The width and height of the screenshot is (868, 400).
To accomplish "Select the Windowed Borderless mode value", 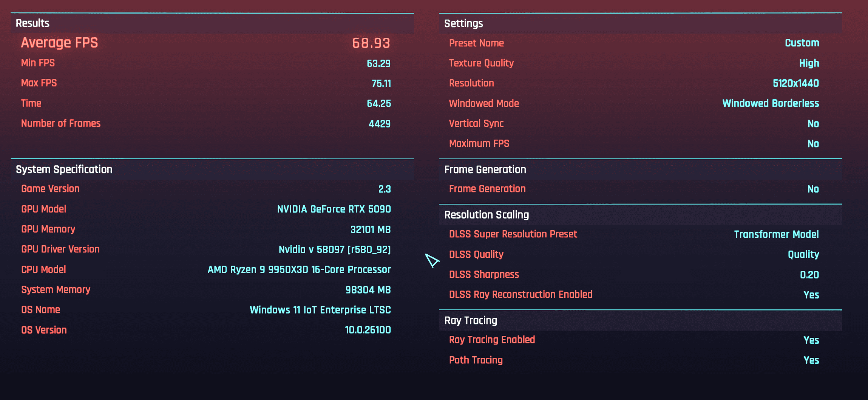I will (x=770, y=103).
